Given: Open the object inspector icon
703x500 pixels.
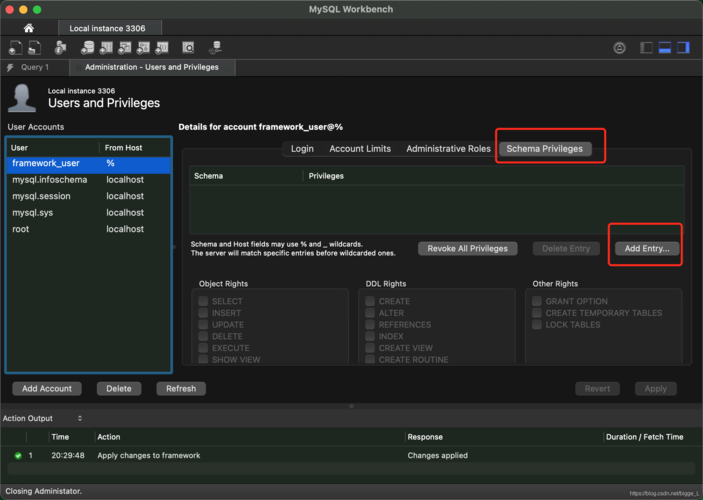Looking at the screenshot, I should 60,48.
